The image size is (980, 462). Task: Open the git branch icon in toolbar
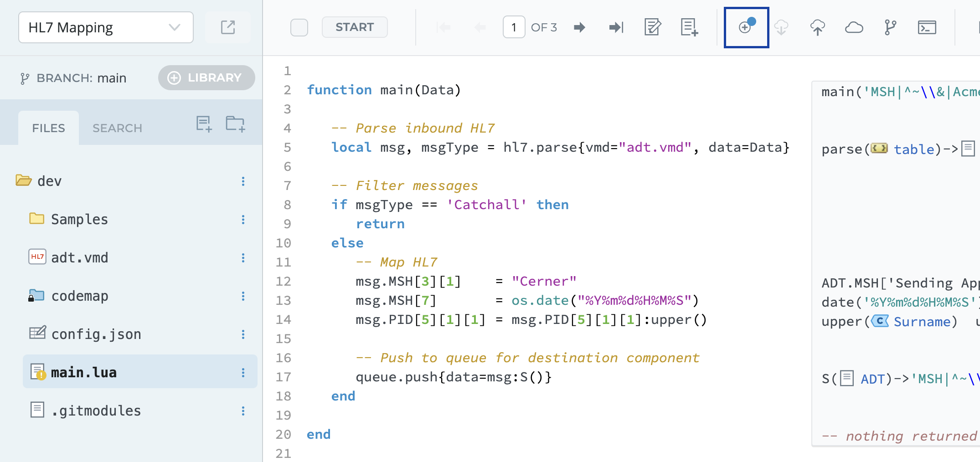(x=890, y=27)
